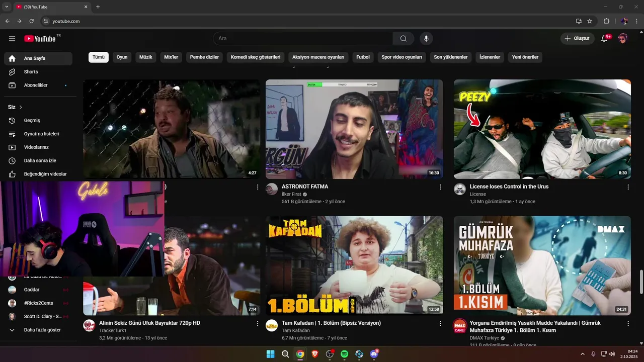Select the İzlenenler chip
This screenshot has width=644, height=362.
click(490, 57)
